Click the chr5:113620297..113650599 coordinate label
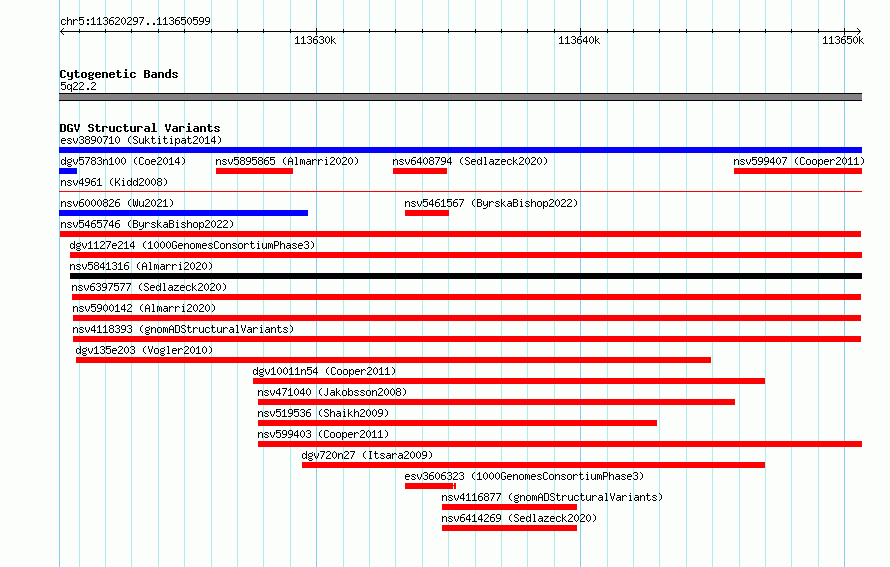The width and height of the screenshot is (890, 567). [135, 21]
